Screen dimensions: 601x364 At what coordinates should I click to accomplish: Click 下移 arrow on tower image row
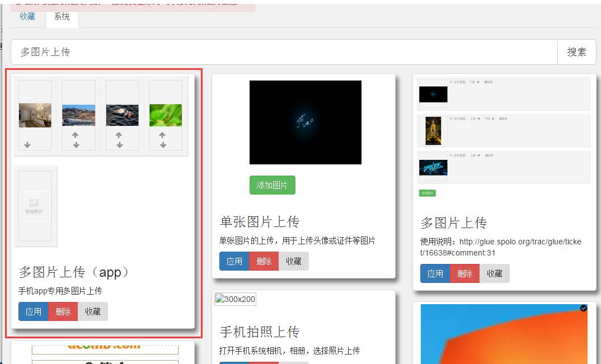(x=493, y=119)
